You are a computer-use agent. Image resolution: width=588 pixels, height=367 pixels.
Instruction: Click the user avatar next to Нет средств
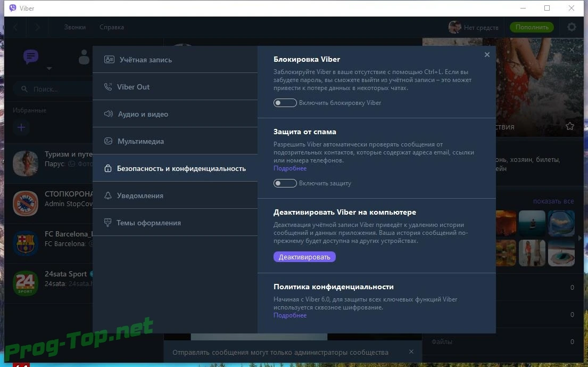454,27
